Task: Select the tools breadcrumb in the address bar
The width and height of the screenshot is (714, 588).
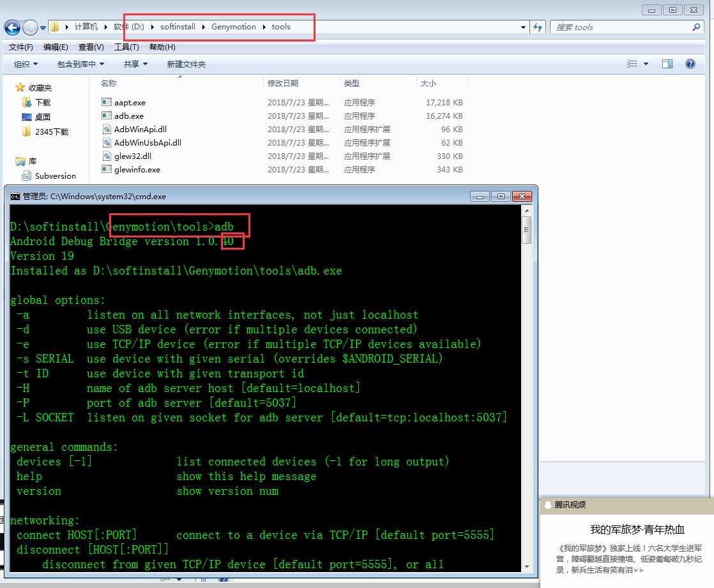Action: click(281, 27)
